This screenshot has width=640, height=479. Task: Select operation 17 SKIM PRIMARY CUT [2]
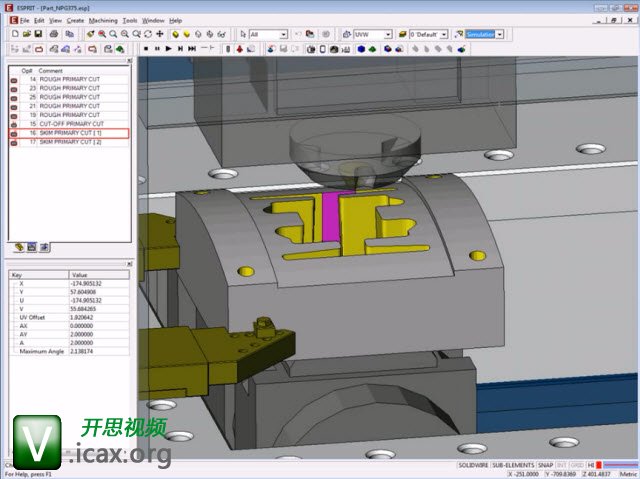tap(69, 142)
